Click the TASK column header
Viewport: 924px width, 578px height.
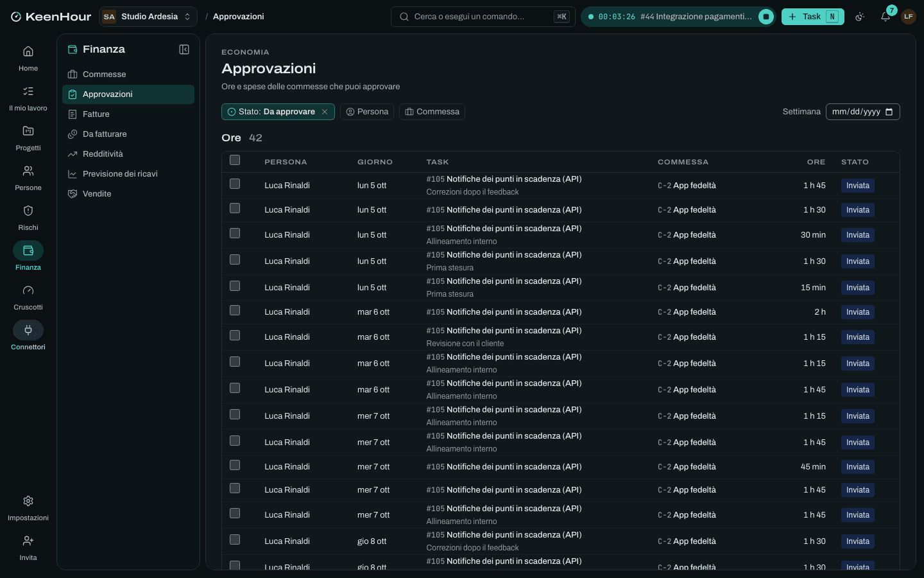point(438,162)
